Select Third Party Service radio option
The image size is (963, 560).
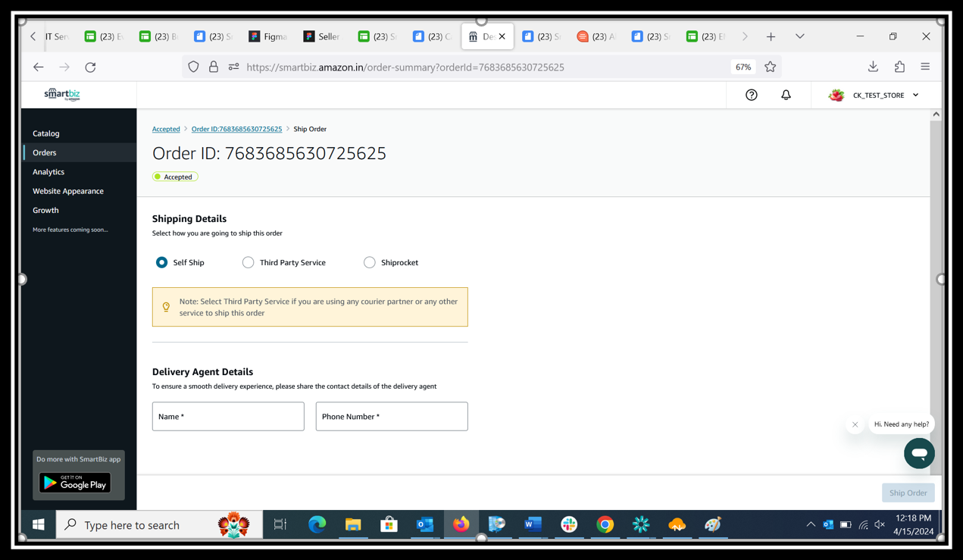248,262
